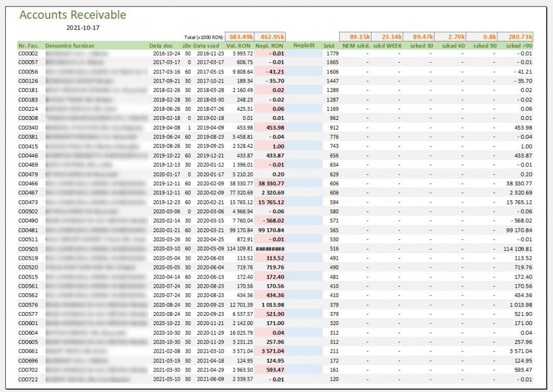Image resolution: width=553 pixels, height=392 pixels.
Task: Select invoice number C00340 cell
Action: (28, 127)
